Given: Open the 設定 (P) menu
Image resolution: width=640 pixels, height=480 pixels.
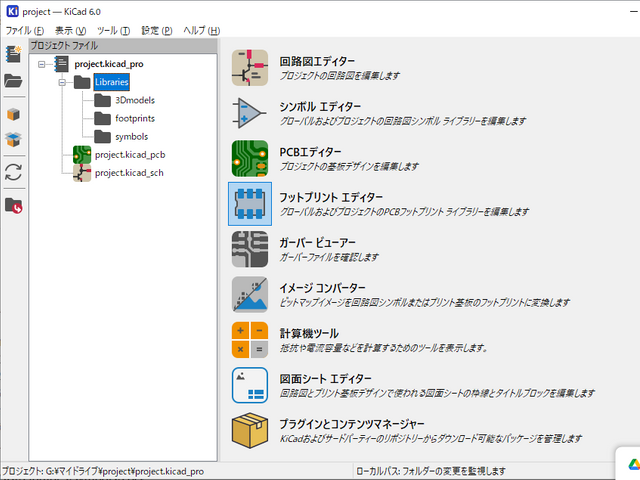Looking at the screenshot, I should [x=157, y=31].
